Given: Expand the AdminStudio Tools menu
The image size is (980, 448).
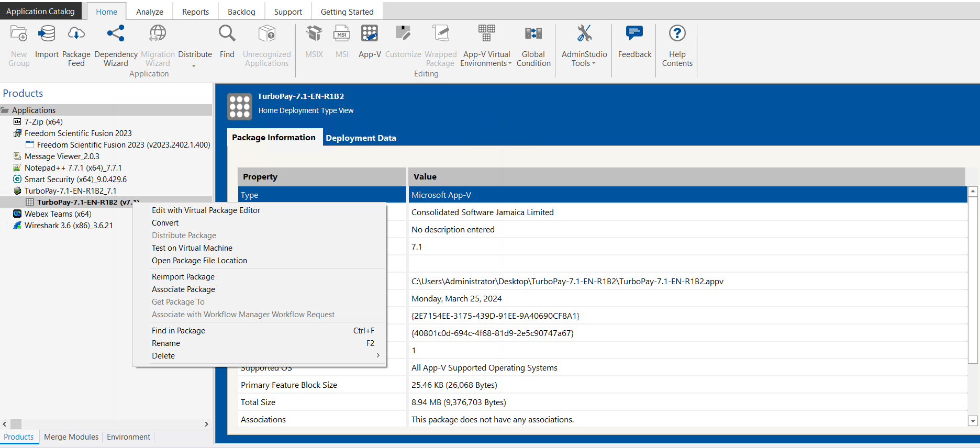Looking at the screenshot, I should click(x=594, y=64).
